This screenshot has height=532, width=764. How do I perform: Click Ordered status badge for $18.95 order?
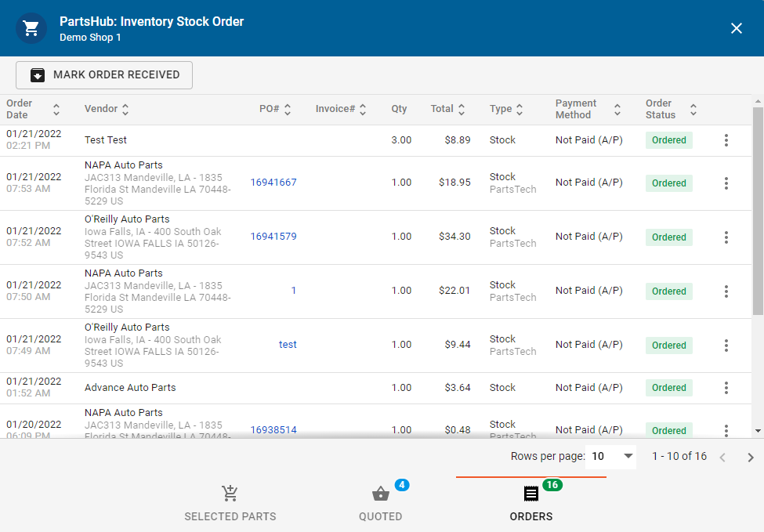pos(669,183)
